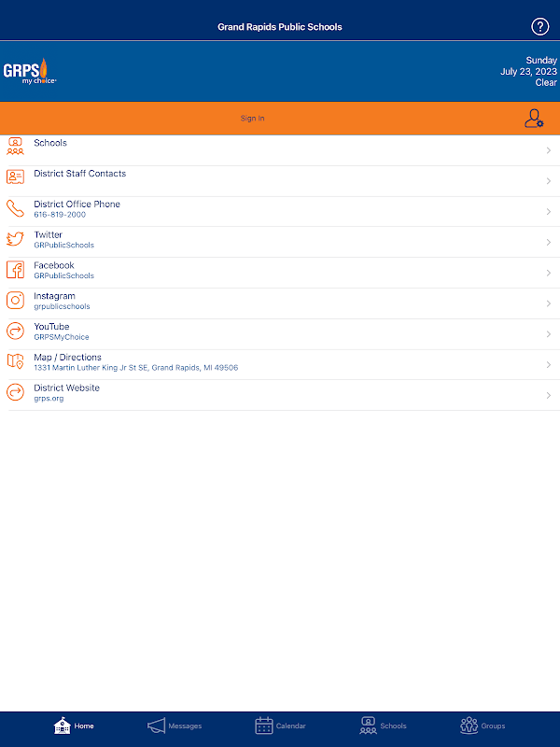Open the Map / Directions chevron
Screen dimensions: 560x747
[x=549, y=365]
